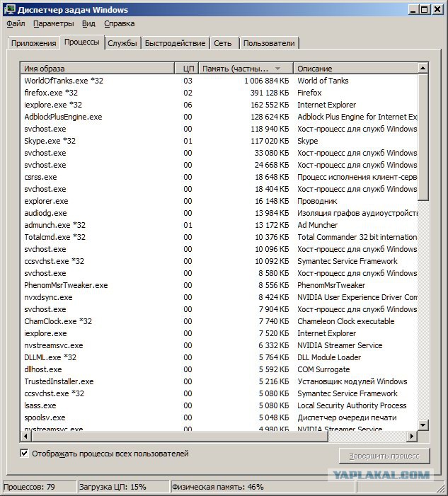Click the iexplore.exe row with 7 520 КБ

(219, 333)
